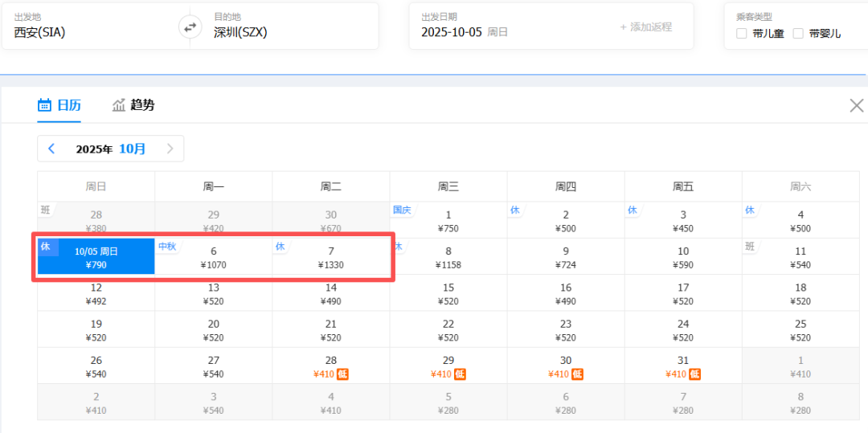Image resolution: width=868 pixels, height=433 pixels.
Task: Go to next month in calendar
Action: click(x=170, y=149)
